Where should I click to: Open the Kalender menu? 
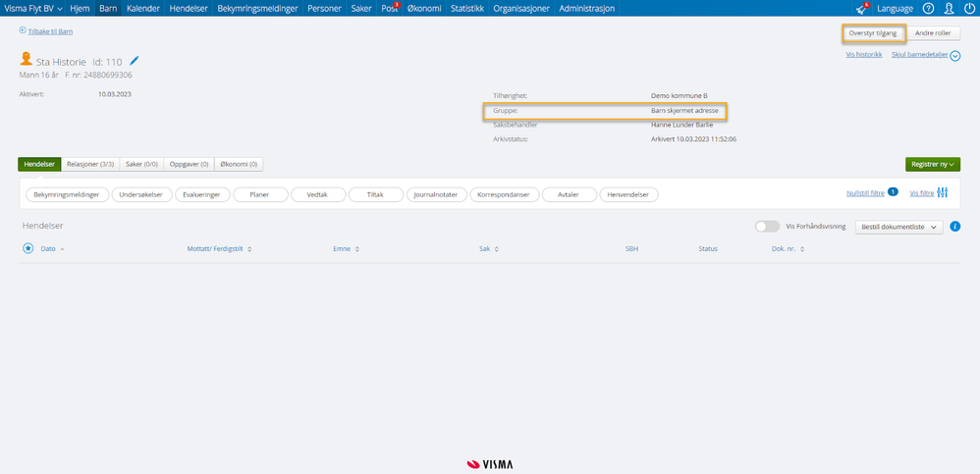point(143,9)
